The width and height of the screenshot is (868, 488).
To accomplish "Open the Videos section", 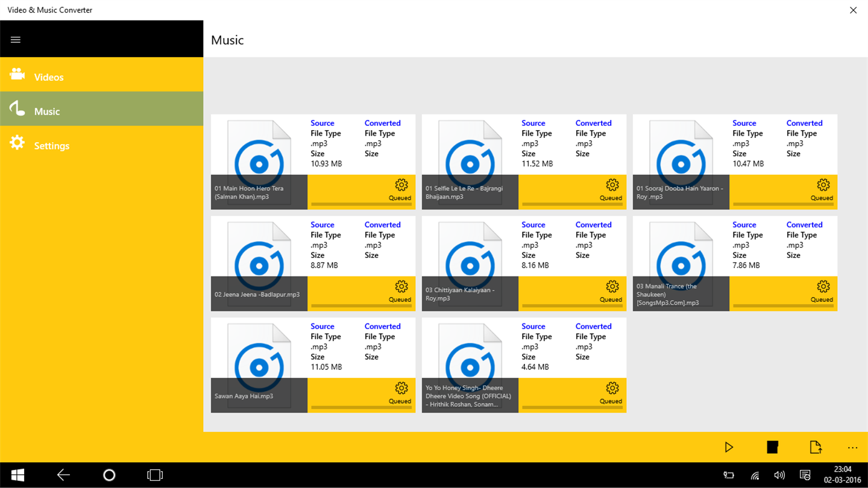I will click(49, 77).
